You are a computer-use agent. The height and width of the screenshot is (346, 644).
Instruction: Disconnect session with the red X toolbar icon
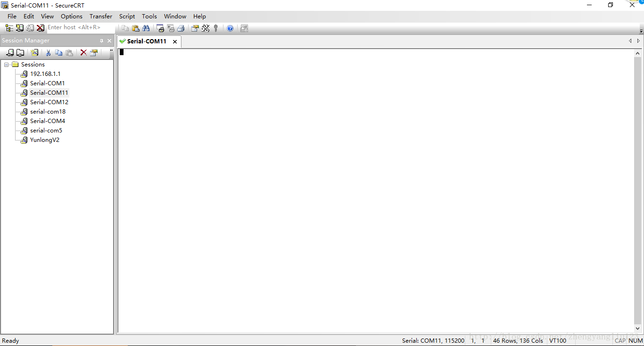click(41, 28)
